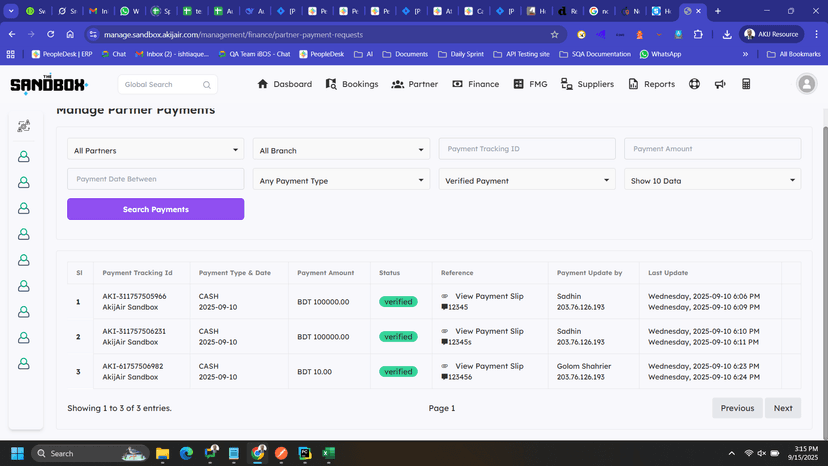Go to the Bookings menu

pos(352,85)
